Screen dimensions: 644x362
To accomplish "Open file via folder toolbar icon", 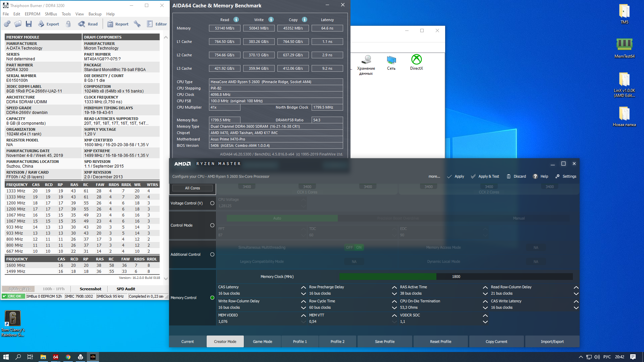I will point(18,24).
